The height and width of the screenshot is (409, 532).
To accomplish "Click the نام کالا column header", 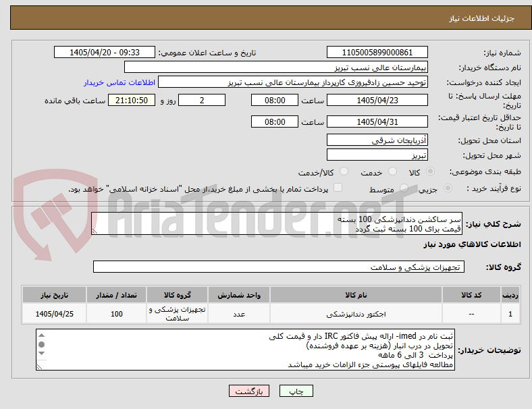I will (356, 295).
